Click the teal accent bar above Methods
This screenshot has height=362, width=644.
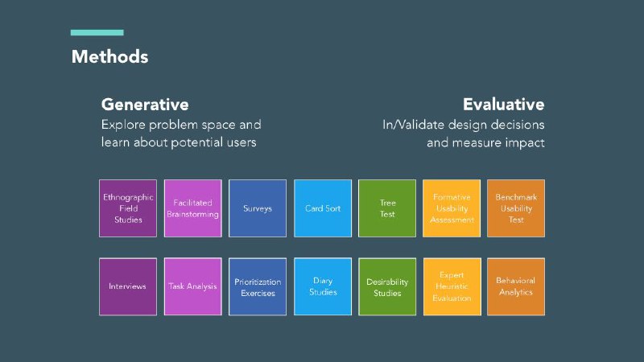pos(97,32)
